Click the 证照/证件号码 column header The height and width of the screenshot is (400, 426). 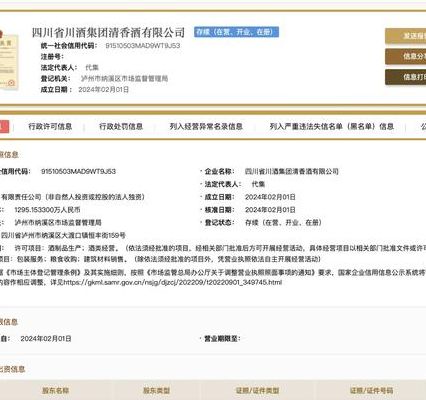pyautogui.click(x=371, y=390)
